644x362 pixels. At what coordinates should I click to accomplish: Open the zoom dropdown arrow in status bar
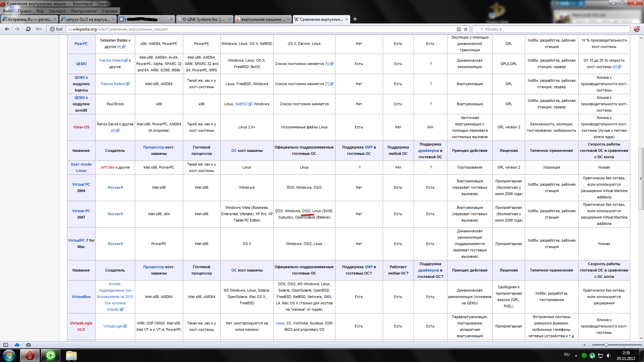point(585,345)
